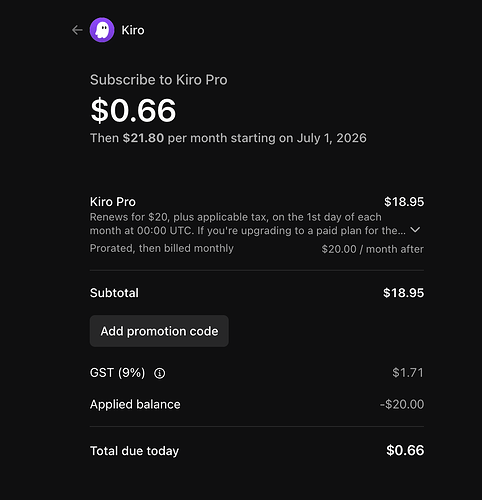Click the Kiro Pro $18.95 price
The image size is (482, 500).
[404, 202]
